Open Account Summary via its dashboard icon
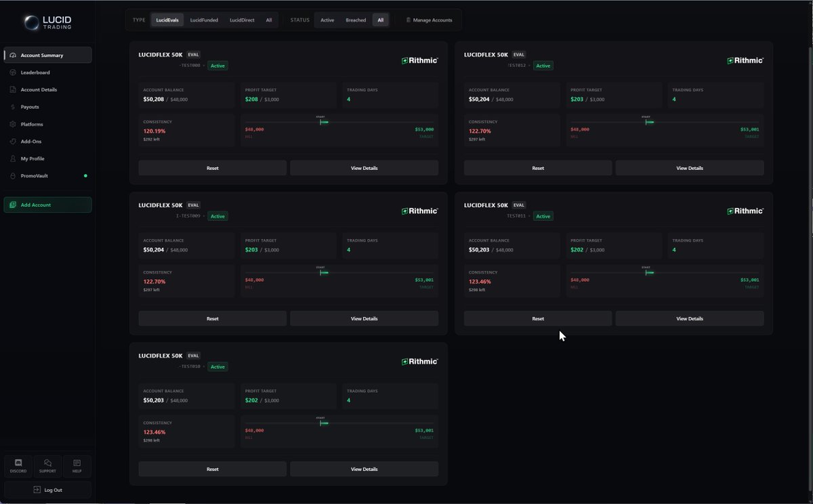 14,56
